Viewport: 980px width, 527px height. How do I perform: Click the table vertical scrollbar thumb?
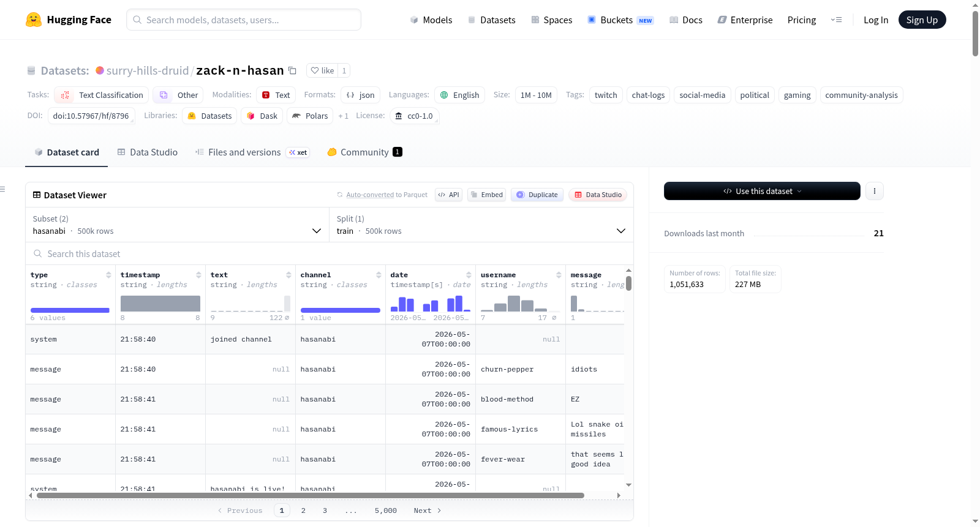tap(628, 283)
